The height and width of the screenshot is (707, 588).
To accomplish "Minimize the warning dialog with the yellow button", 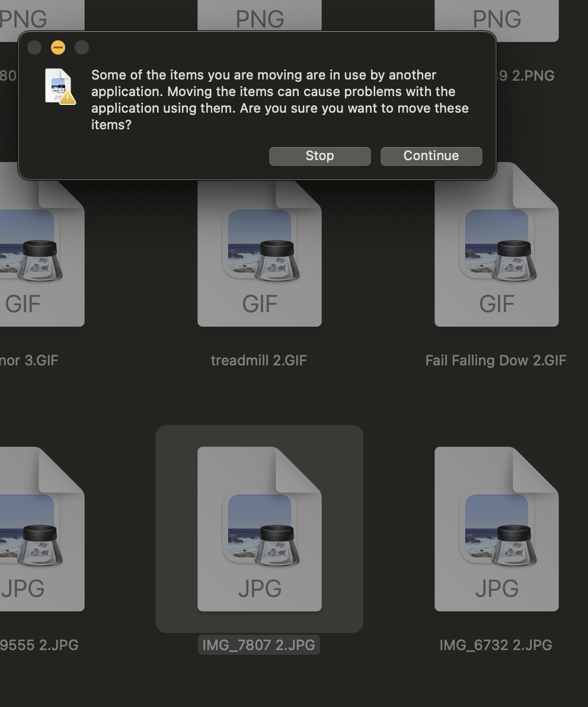I will click(58, 47).
